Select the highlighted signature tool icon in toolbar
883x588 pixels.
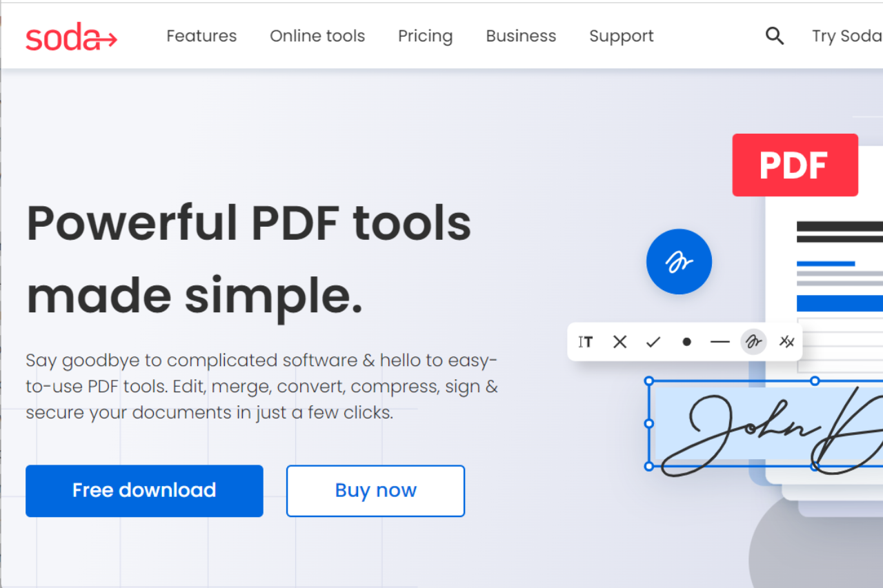coord(753,342)
